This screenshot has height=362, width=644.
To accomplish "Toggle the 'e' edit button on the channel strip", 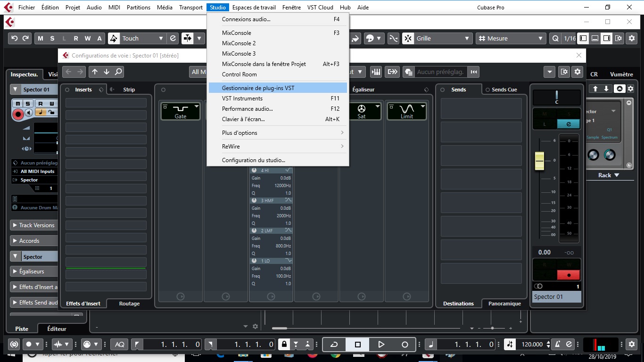I will click(569, 123).
